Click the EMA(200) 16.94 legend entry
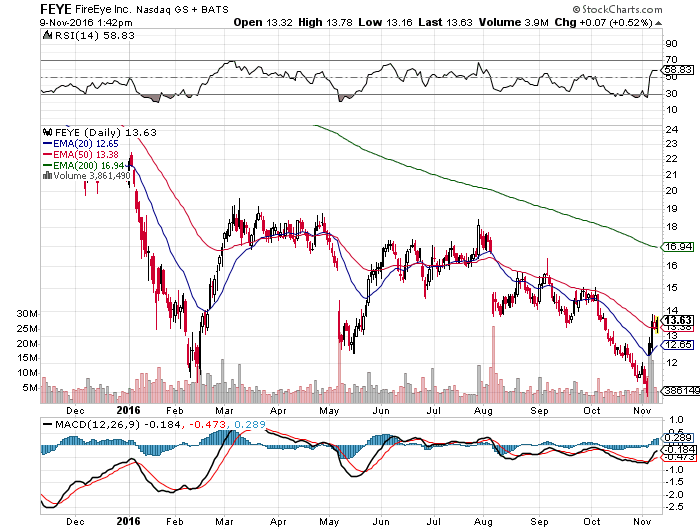This screenshot has width=700, height=530. (x=83, y=166)
